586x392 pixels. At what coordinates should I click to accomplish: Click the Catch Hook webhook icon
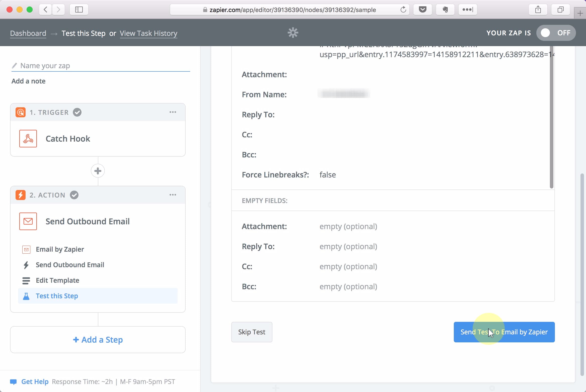point(28,139)
